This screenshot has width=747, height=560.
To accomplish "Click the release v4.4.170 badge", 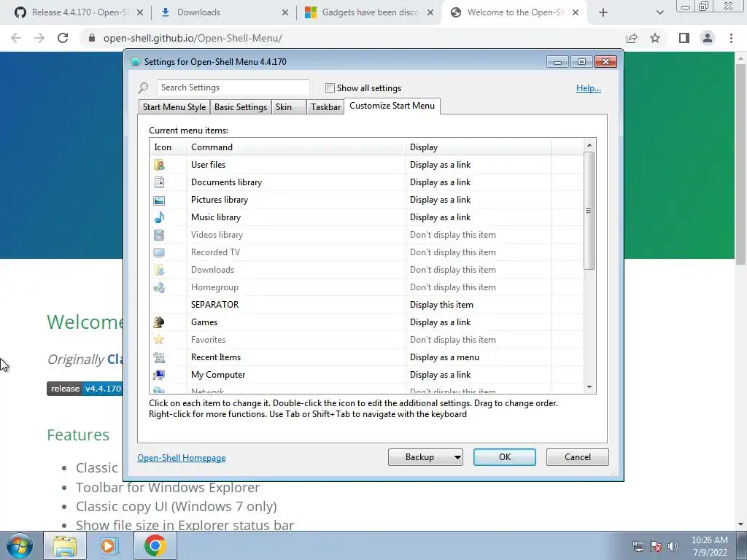I will click(x=85, y=389).
